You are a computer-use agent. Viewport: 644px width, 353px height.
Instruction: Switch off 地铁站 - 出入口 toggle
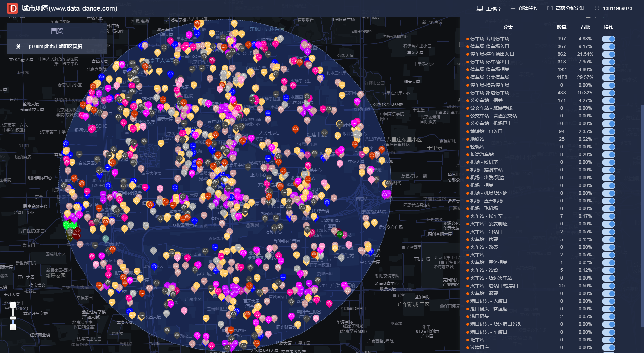(x=608, y=131)
